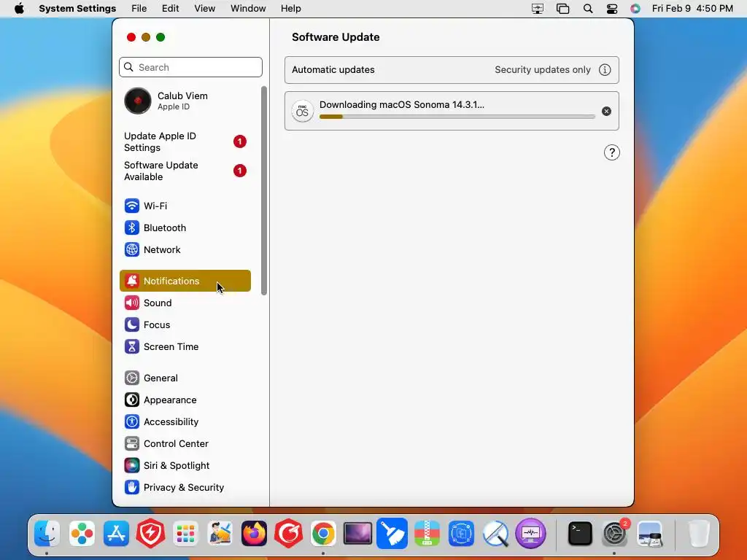This screenshot has height=560, width=747.
Task: Click the date and time in menu bar
Action: click(x=692, y=9)
